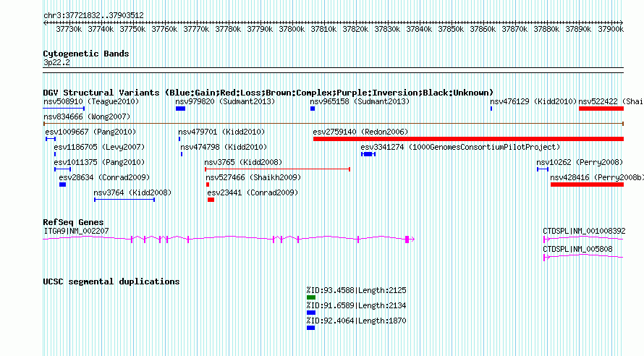
Task: Click the nsv476129 (Kidd2010) label
Action: click(x=533, y=101)
